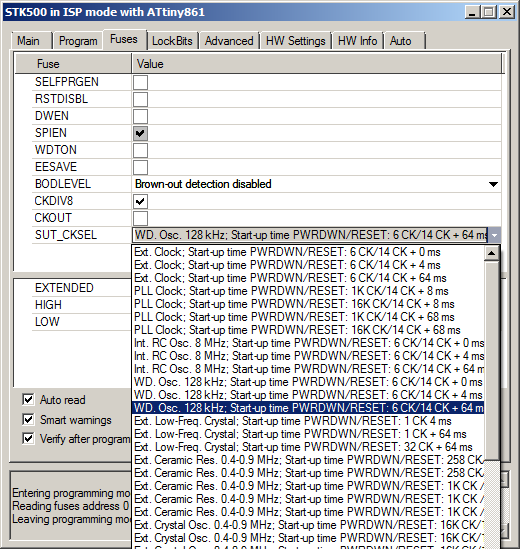Select PLL Clock 1K CK/14 CK + 68 ms
This screenshot has height=549, width=520.
click(x=308, y=317)
